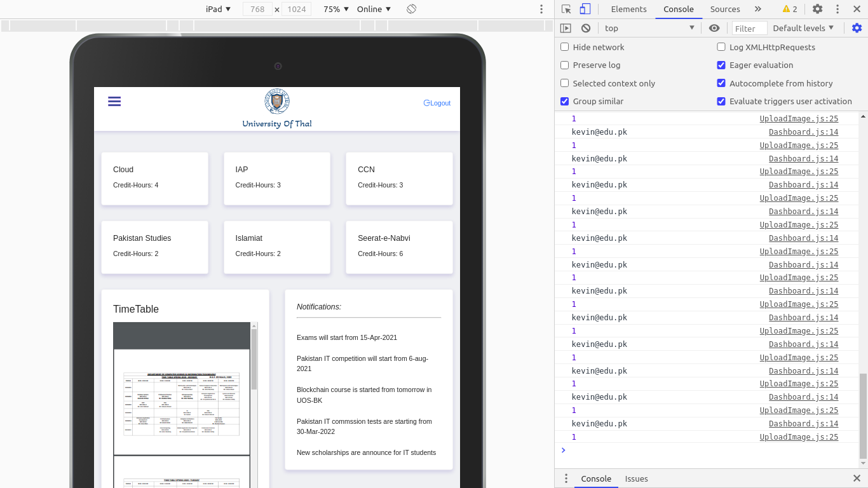Select the Console tab in the top bar

[679, 9]
